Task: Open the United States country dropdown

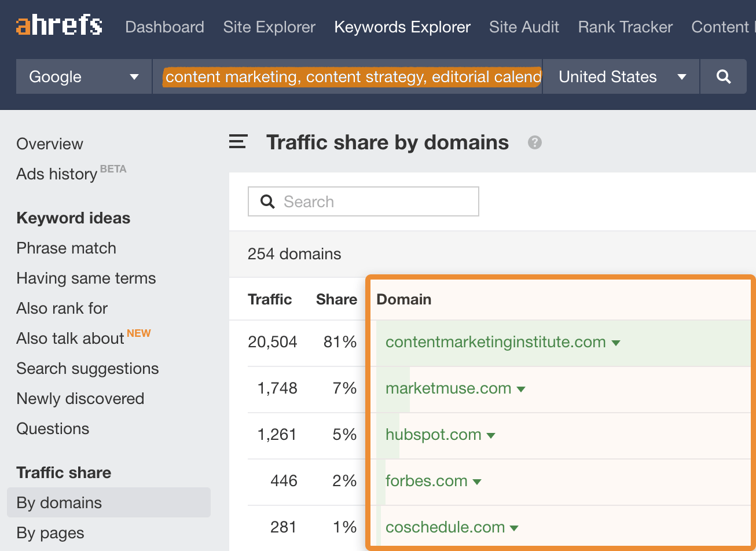Action: 621,76
